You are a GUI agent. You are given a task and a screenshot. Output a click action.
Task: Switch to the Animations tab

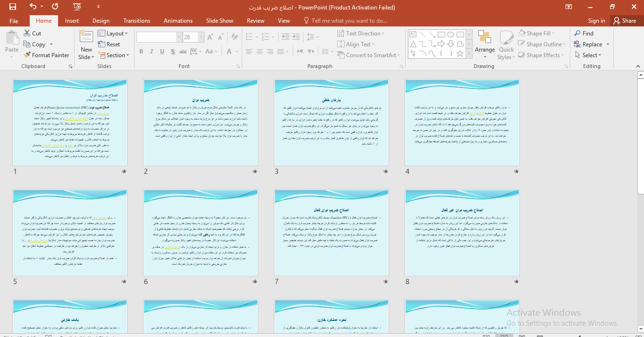click(x=178, y=21)
